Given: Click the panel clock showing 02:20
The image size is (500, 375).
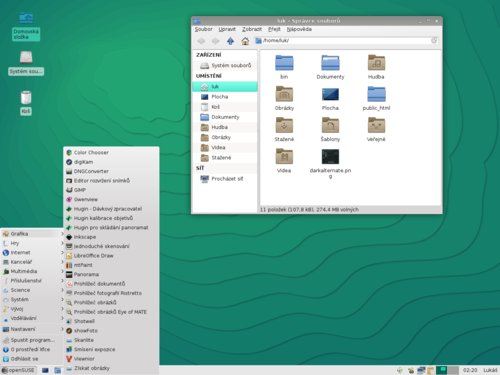Looking at the screenshot, I should pyautogui.click(x=470, y=370).
